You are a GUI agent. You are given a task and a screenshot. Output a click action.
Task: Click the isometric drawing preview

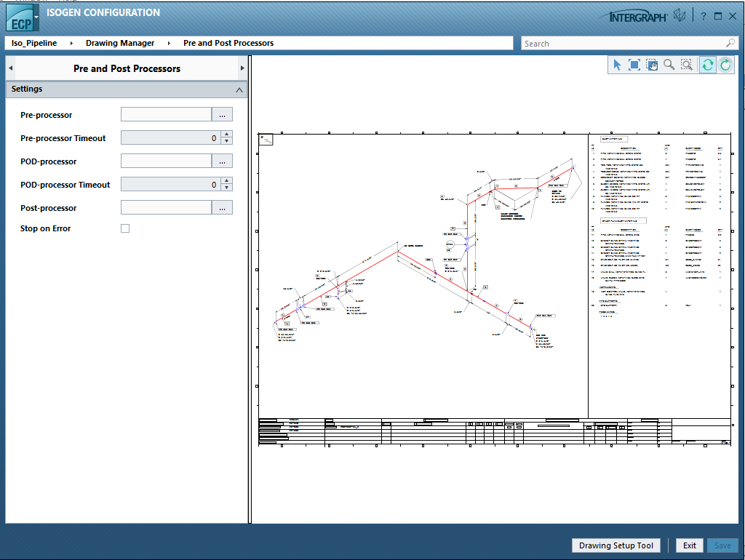(494, 289)
